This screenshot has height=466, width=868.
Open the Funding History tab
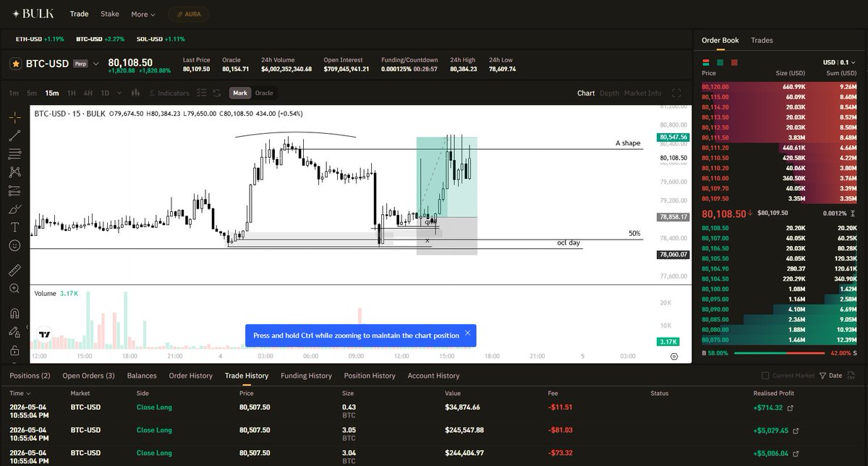306,376
